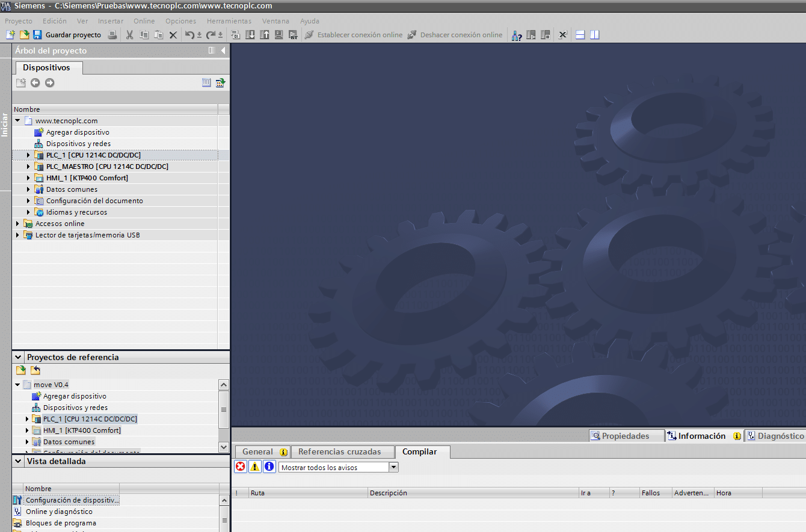Open the Diagnóstico tab
This screenshot has width=806, height=532.
[775, 436]
